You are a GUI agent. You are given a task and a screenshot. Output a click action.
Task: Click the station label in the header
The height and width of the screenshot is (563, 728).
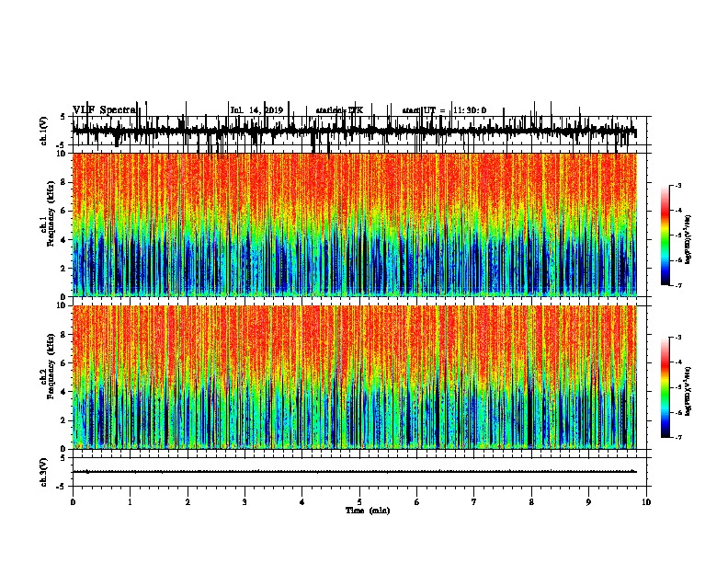pos(339,110)
